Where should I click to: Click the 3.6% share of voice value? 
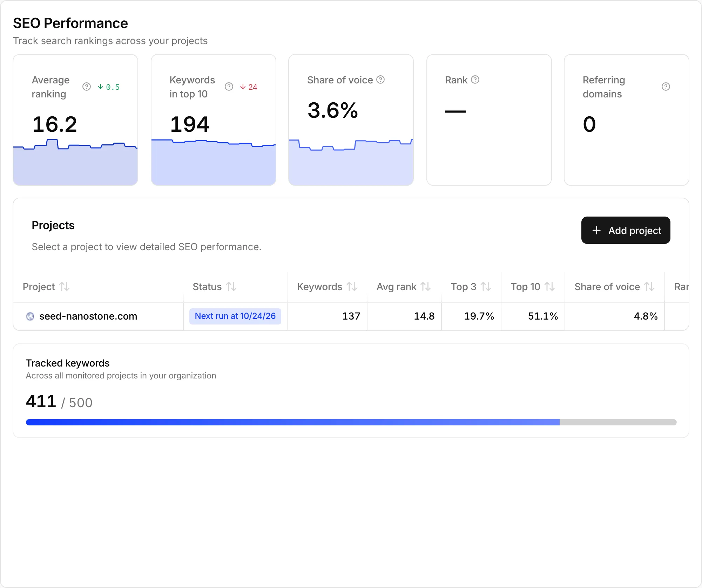(x=333, y=110)
